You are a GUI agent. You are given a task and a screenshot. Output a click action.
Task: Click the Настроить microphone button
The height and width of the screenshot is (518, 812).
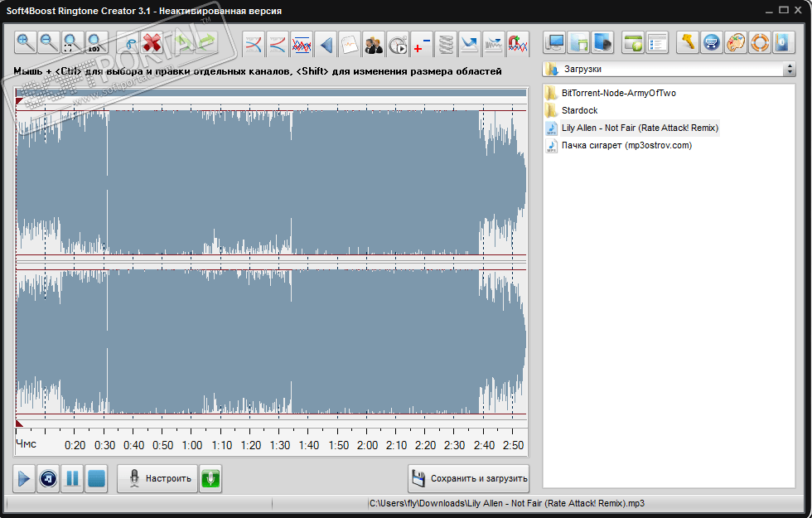tap(157, 479)
